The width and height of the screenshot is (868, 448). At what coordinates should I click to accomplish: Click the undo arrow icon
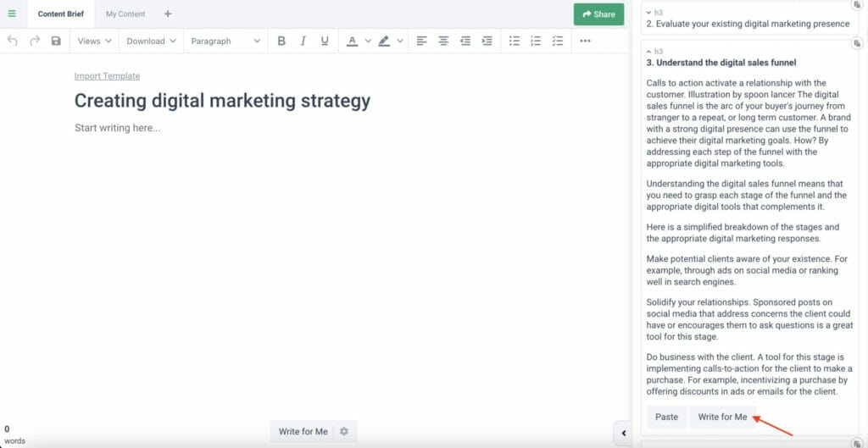[12, 41]
